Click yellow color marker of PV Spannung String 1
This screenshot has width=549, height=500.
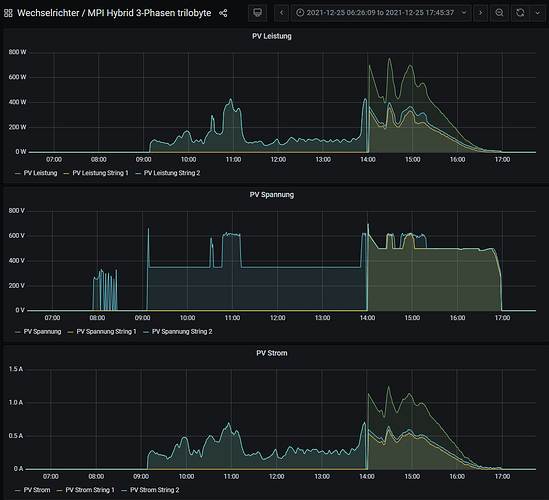pyautogui.click(x=70, y=332)
